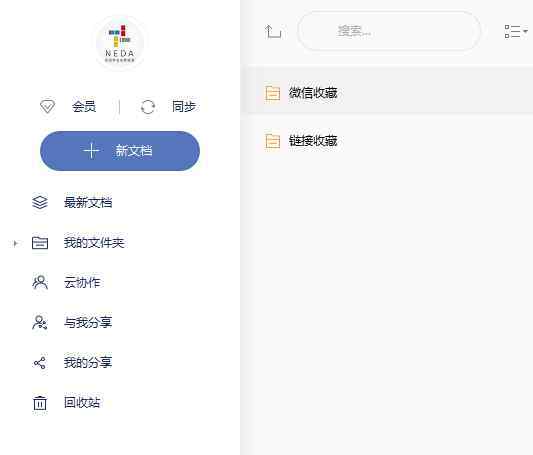
Task: Open the 微信收藏 folder
Action: [x=386, y=92]
